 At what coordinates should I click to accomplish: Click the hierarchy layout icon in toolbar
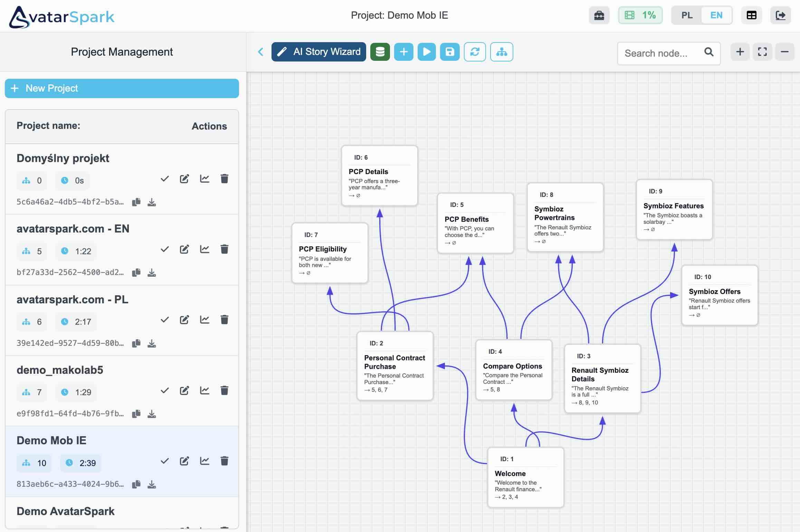[x=501, y=52]
